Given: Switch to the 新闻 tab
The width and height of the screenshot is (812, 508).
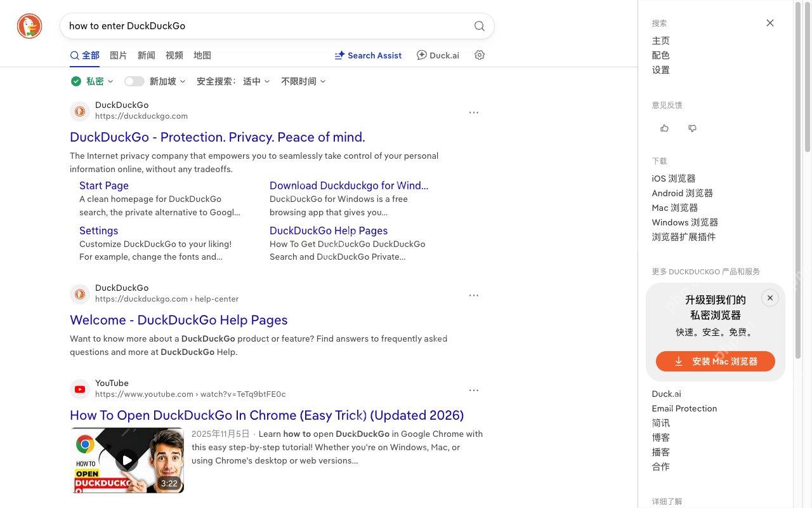Looking at the screenshot, I should [147, 55].
